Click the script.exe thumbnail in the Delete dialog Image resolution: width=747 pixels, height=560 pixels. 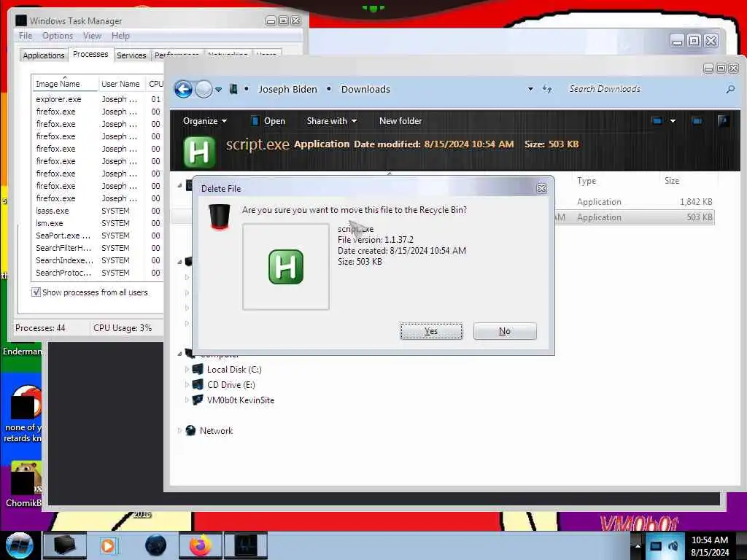click(x=286, y=267)
